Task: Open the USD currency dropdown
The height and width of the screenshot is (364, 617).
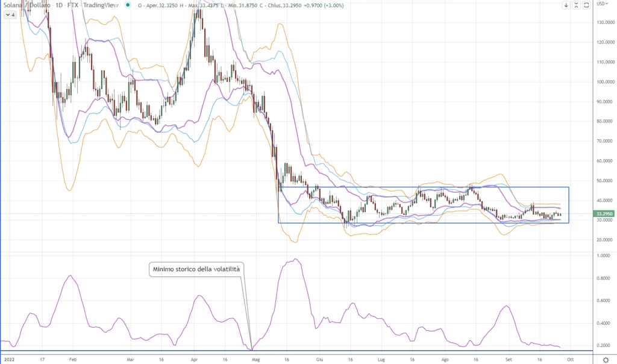Action: click(x=601, y=4)
